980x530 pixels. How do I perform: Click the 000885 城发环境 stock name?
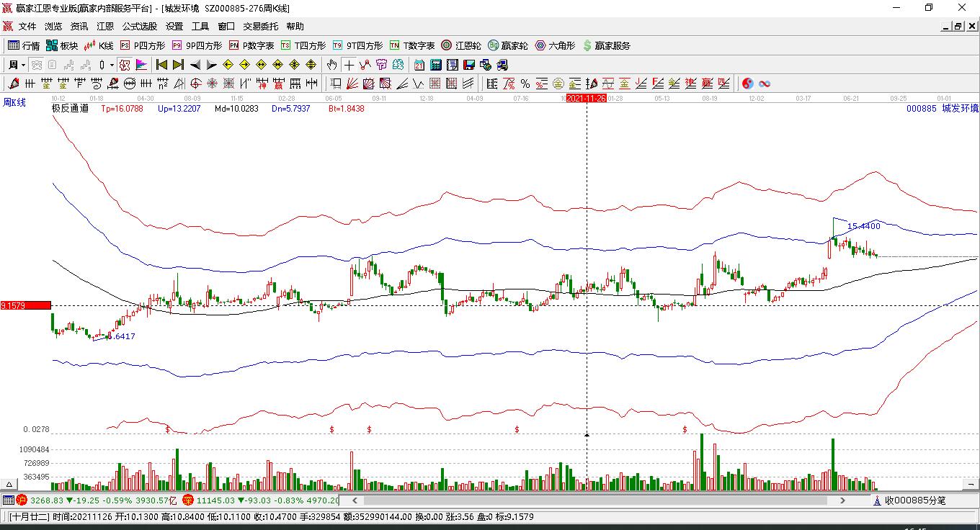click(x=943, y=109)
